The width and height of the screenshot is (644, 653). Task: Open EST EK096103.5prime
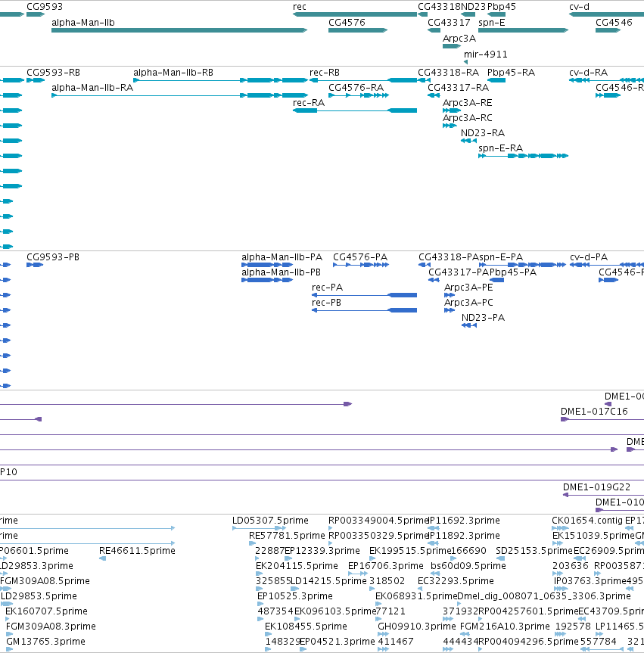coord(335,611)
